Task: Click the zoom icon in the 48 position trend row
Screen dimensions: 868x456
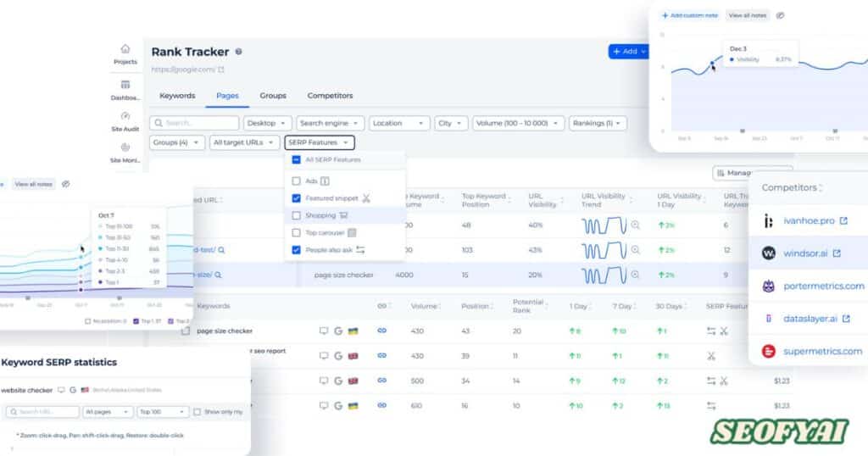Action: click(635, 225)
